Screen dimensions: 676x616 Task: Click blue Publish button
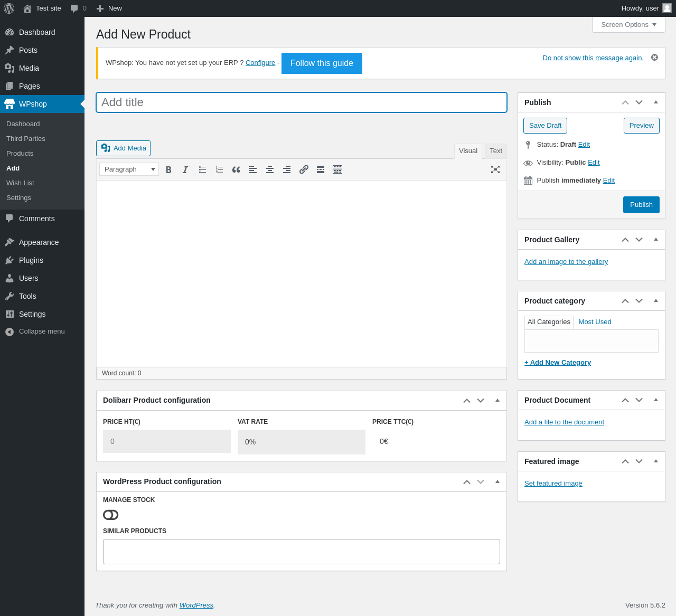point(641,205)
